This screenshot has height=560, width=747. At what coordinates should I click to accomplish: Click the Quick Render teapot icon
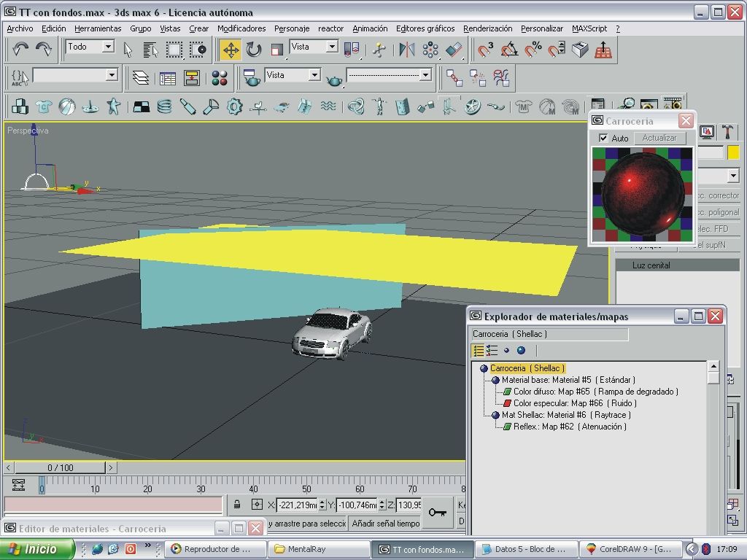tap(335, 79)
